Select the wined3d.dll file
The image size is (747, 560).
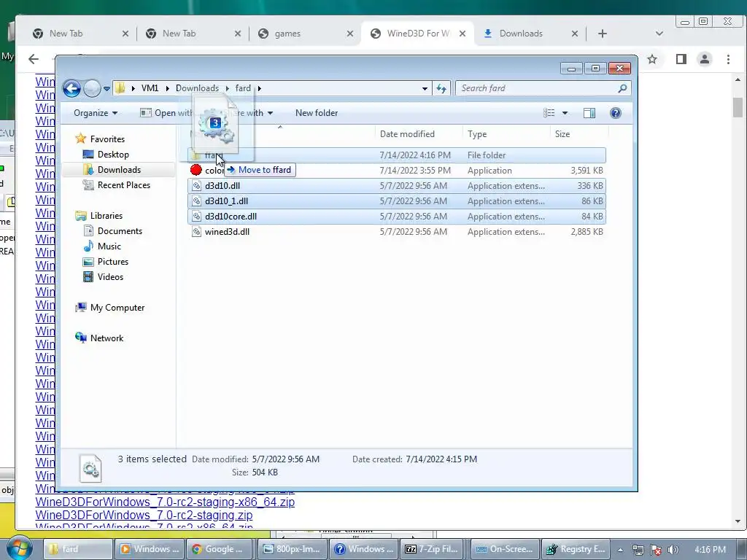tap(397, 231)
